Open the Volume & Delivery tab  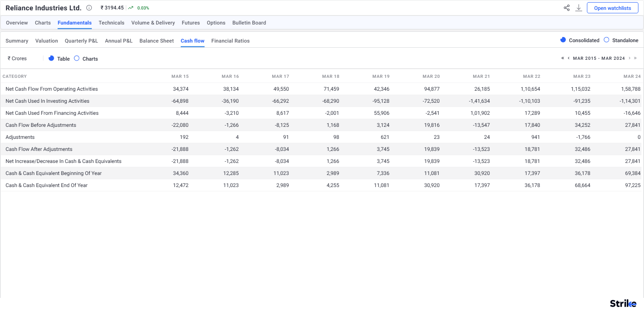153,23
